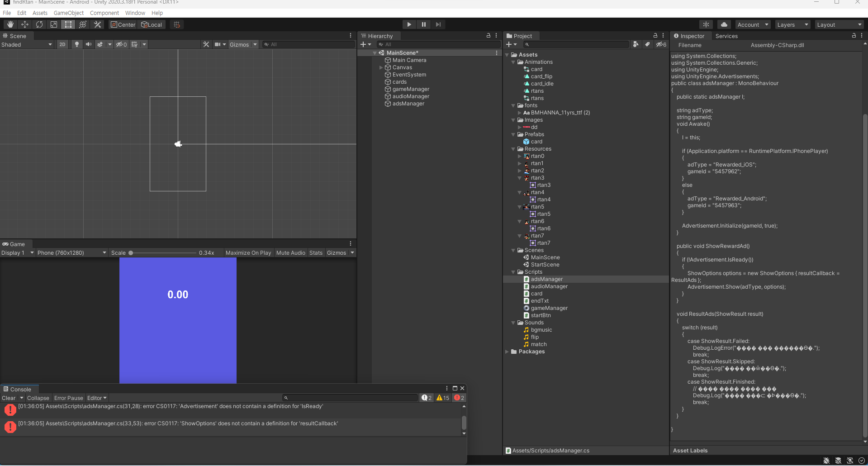Open the GameObject menu
Viewport: 868px width, 466px height.
69,13
